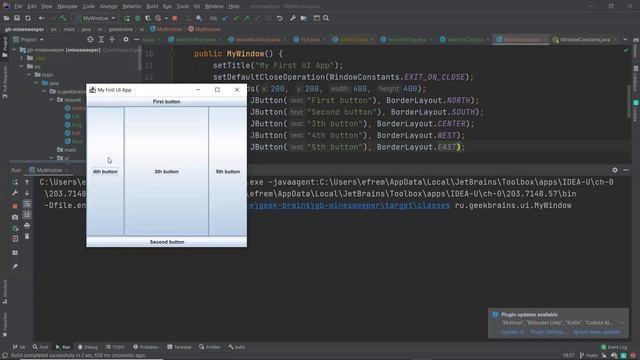Click the Git update project arrow icon
This screenshot has height=360, width=640.
pos(225,18)
